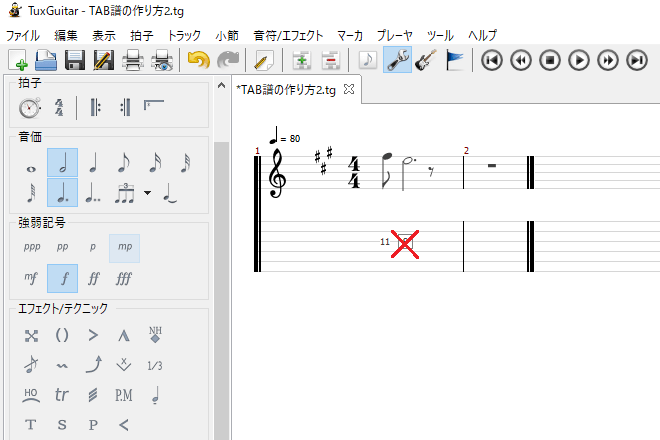Viewport: 660px width, 440px height.
Task: Start playback with the play button
Action: pyautogui.click(x=579, y=60)
